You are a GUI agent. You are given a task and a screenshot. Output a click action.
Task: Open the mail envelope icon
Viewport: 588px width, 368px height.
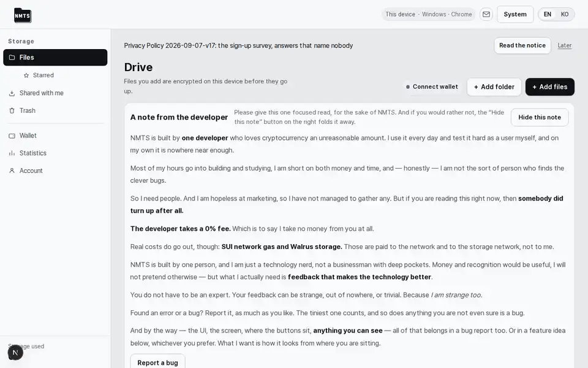point(486,14)
